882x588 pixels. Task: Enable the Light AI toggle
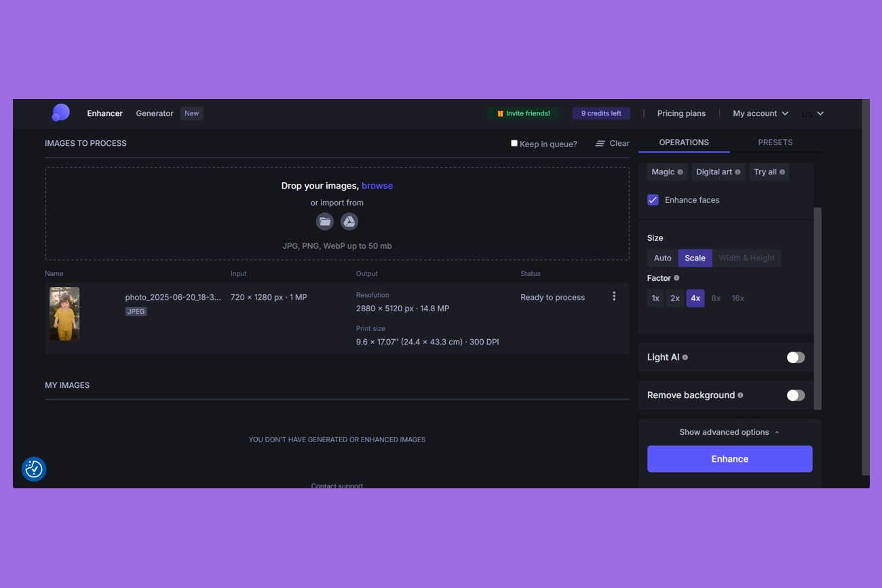coord(795,357)
